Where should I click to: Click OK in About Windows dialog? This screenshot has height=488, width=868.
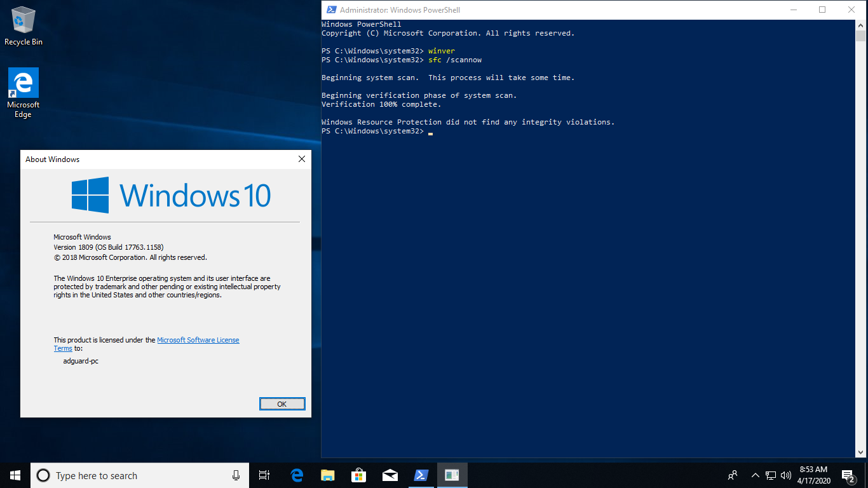point(282,404)
